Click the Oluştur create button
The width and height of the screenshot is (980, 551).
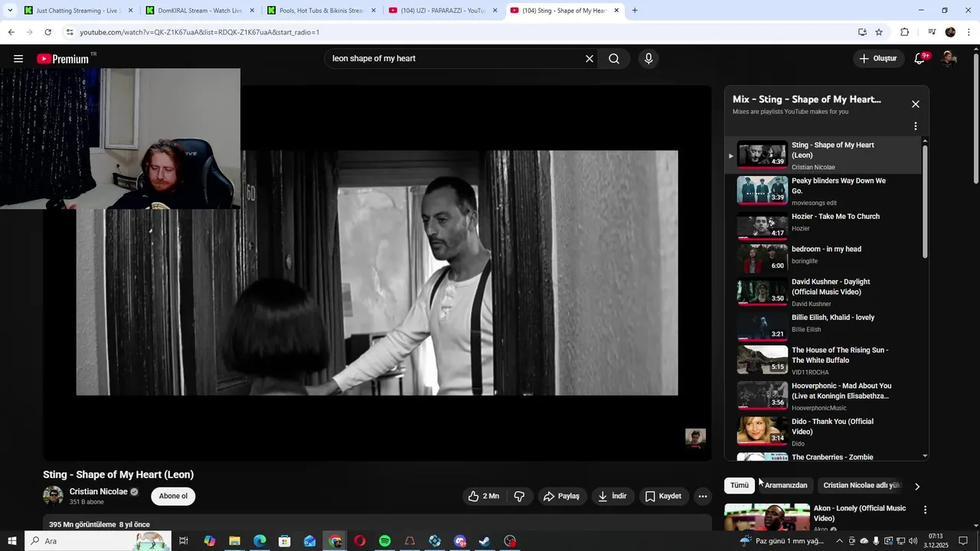pyautogui.click(x=878, y=59)
